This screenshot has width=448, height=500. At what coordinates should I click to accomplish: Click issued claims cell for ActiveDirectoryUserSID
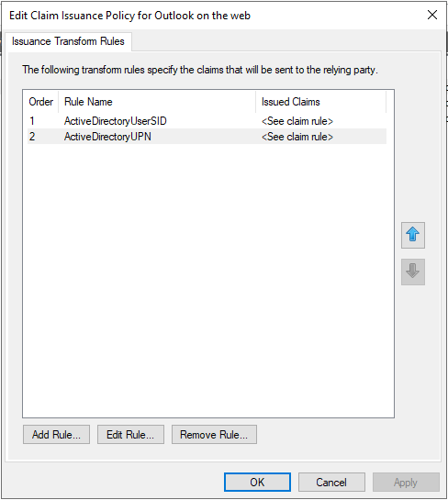[x=297, y=121]
